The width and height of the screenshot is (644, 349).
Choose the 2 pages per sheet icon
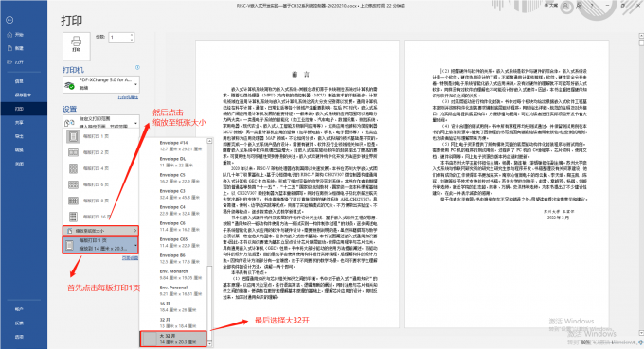pos(73,152)
